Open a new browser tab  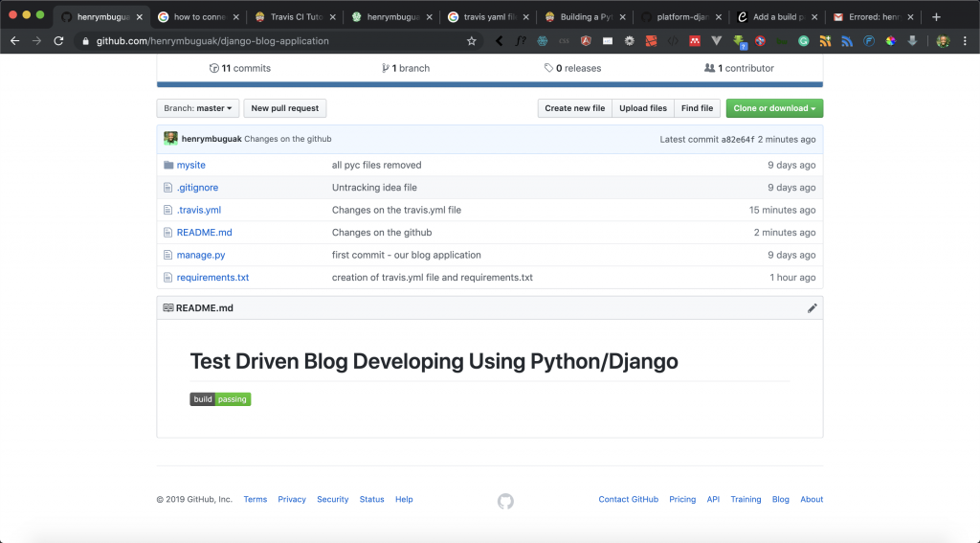coord(936,17)
